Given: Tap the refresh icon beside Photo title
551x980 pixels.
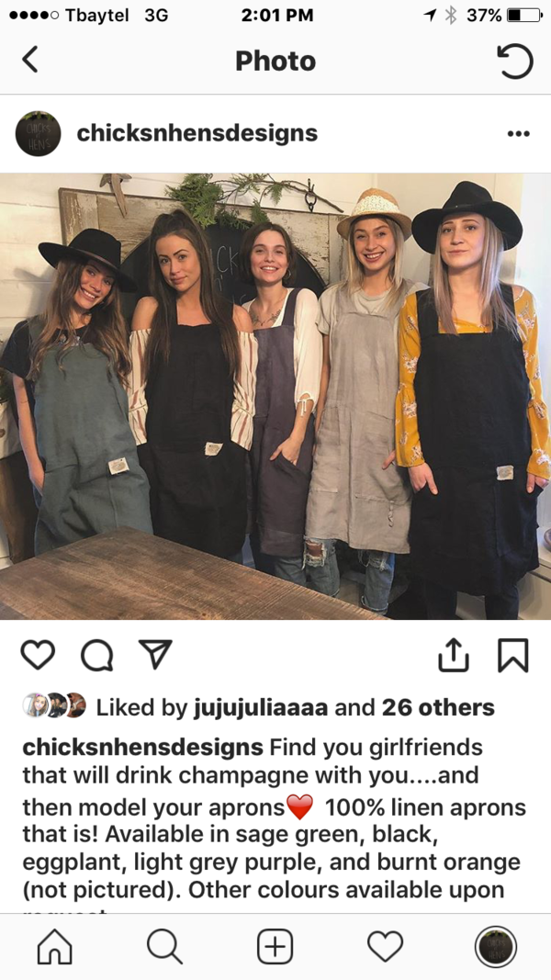Looking at the screenshot, I should click(x=515, y=61).
